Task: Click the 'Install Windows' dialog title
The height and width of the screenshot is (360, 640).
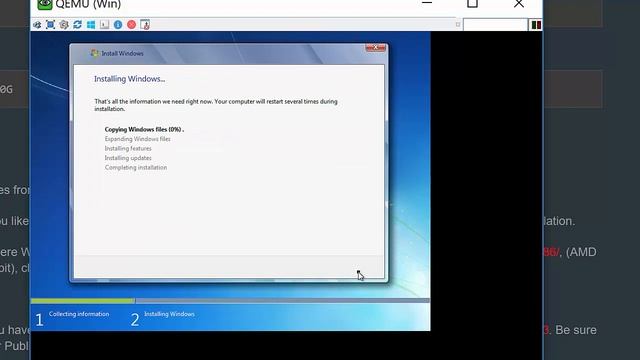Action: [122, 53]
